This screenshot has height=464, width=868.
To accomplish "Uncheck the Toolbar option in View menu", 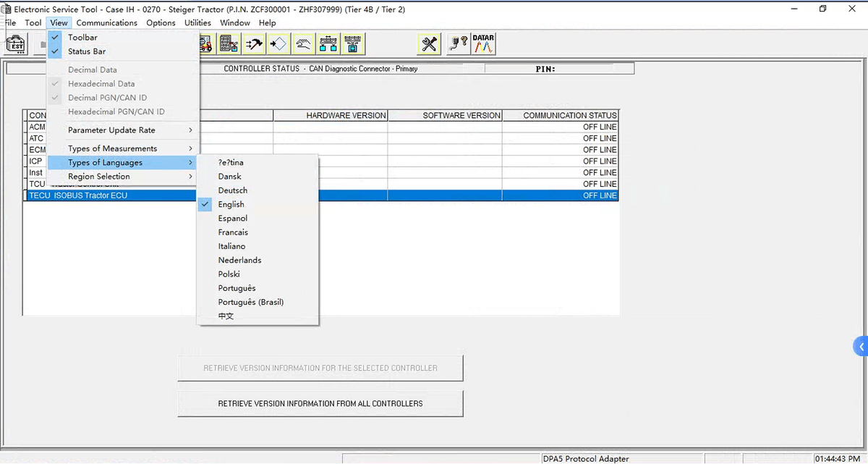I will click(82, 38).
